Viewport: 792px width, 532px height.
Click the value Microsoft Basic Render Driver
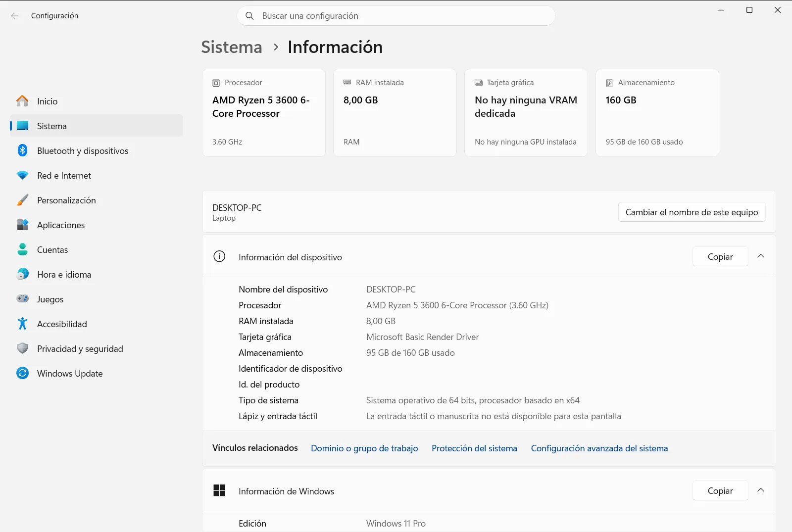(422, 337)
